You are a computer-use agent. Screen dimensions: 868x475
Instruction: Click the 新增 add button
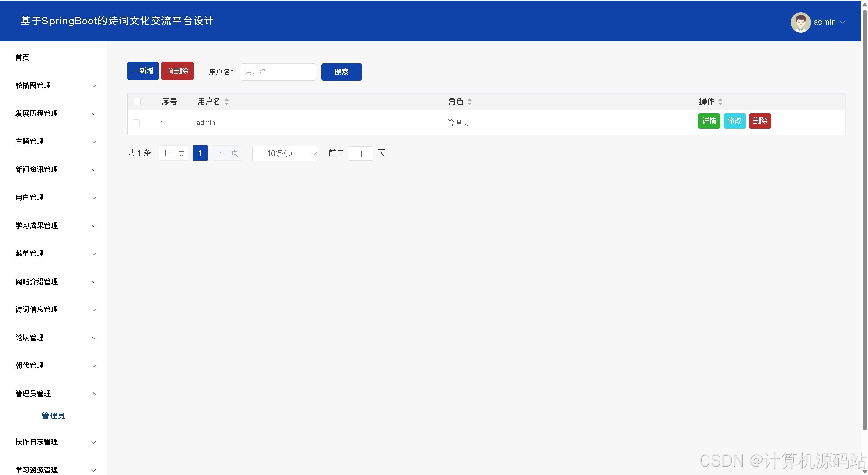pos(143,71)
